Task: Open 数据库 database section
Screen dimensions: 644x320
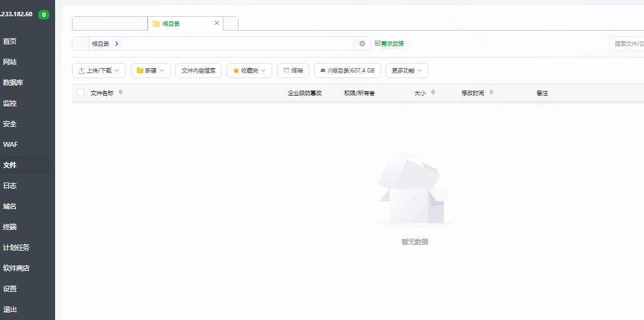Action: [13, 82]
